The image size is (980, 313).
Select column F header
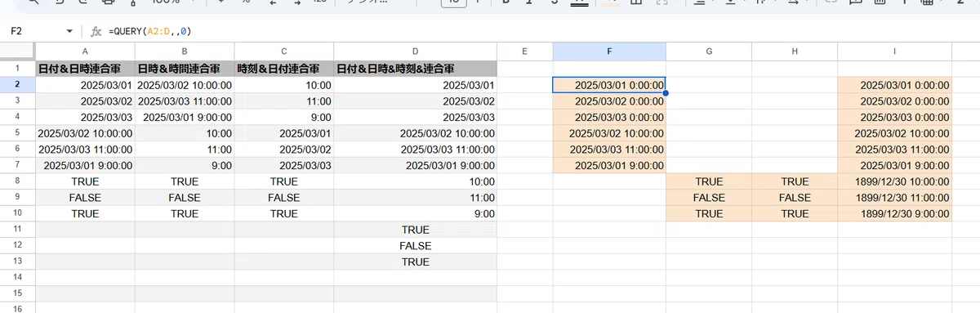click(609, 51)
